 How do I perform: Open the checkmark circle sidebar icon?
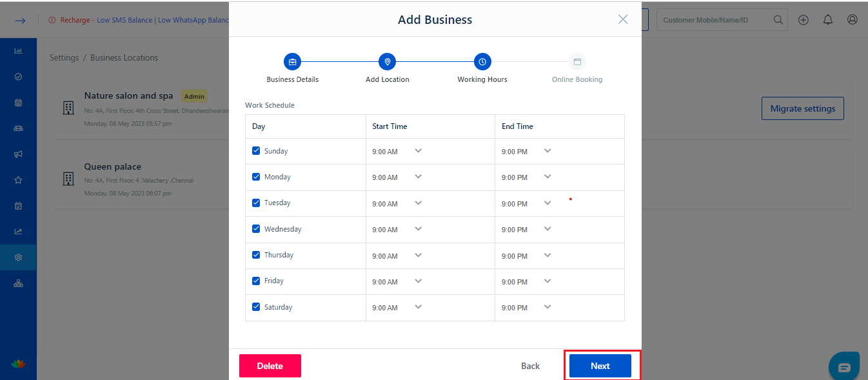tap(18, 76)
